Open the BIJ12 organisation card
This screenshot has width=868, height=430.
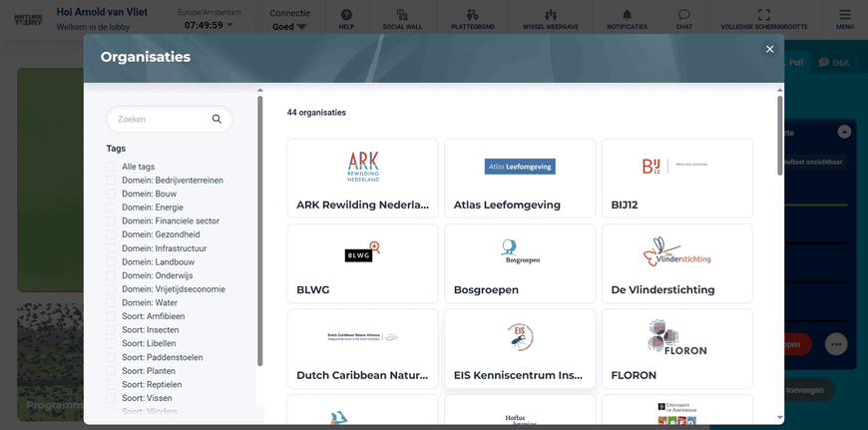677,179
